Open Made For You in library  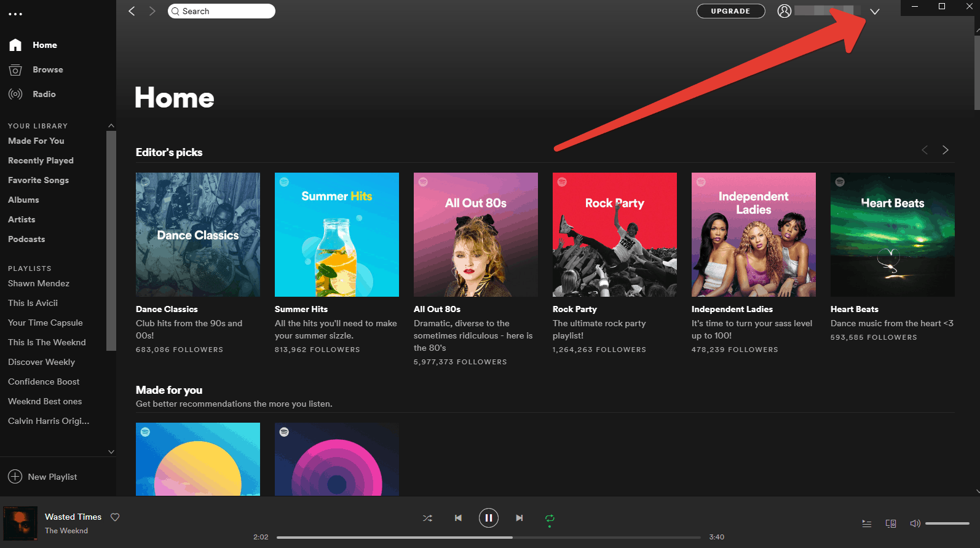(x=36, y=141)
